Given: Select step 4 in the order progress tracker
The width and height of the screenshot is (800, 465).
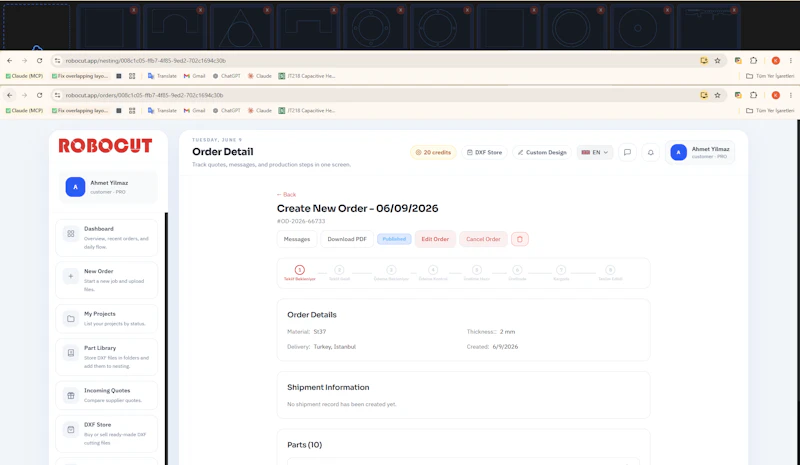Looking at the screenshot, I should [433, 273].
